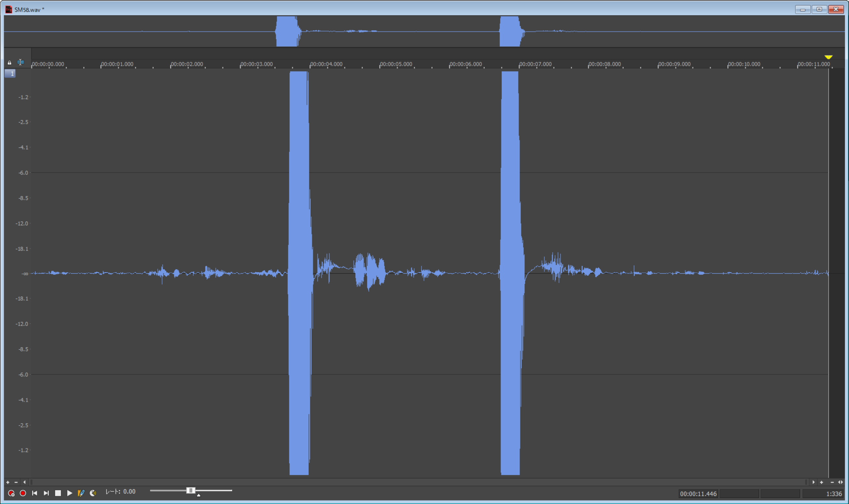Screen dimensions: 849x504
Task: Click the scroll-left arrow of the scrollbar
Action: pos(24,482)
